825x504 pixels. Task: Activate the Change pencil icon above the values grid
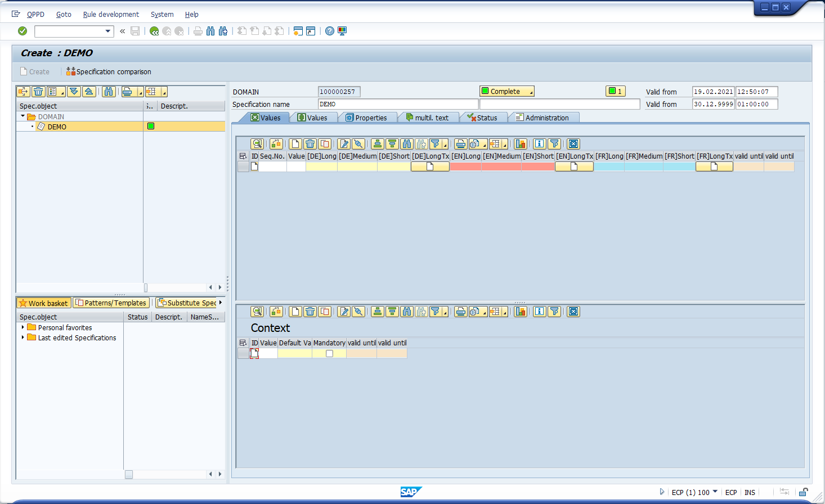344,143
